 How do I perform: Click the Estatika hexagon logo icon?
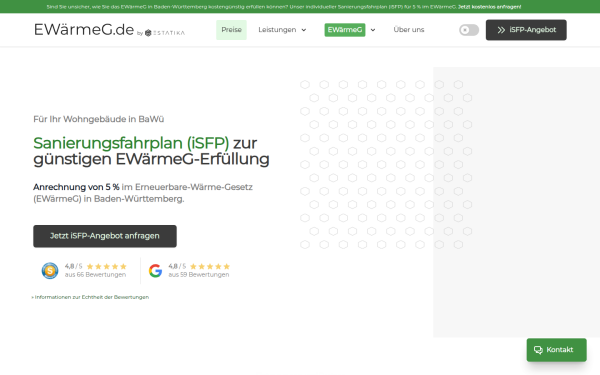148,33
